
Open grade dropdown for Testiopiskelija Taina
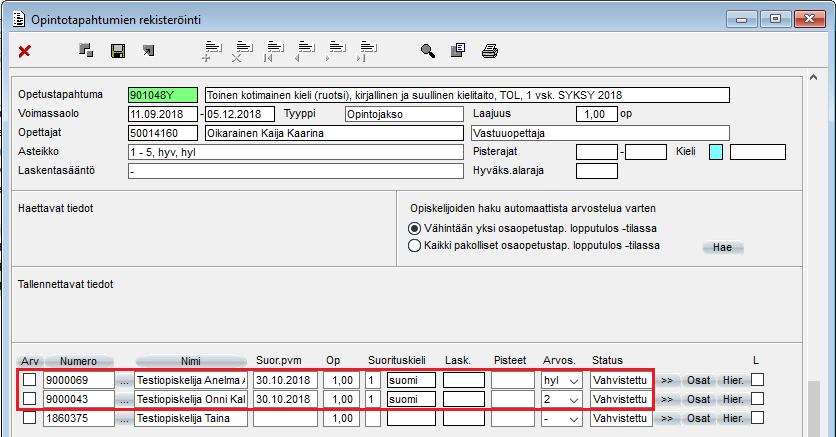(x=574, y=419)
